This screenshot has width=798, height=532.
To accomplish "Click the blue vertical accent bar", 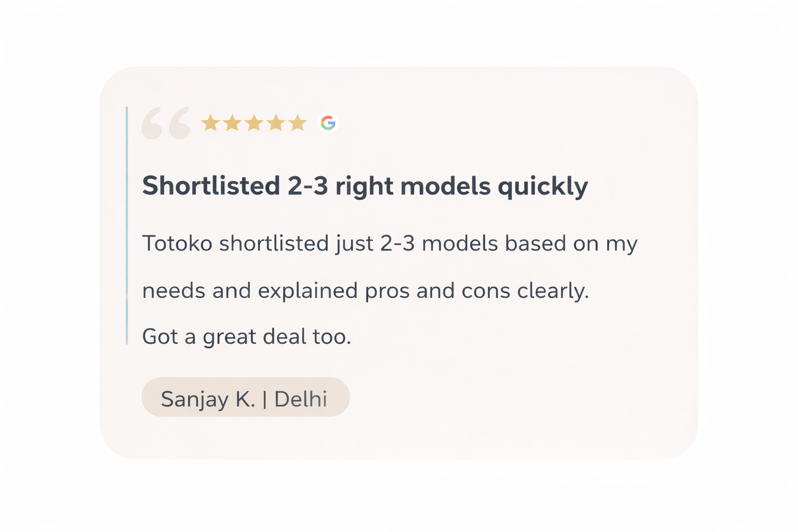I will pyautogui.click(x=127, y=225).
